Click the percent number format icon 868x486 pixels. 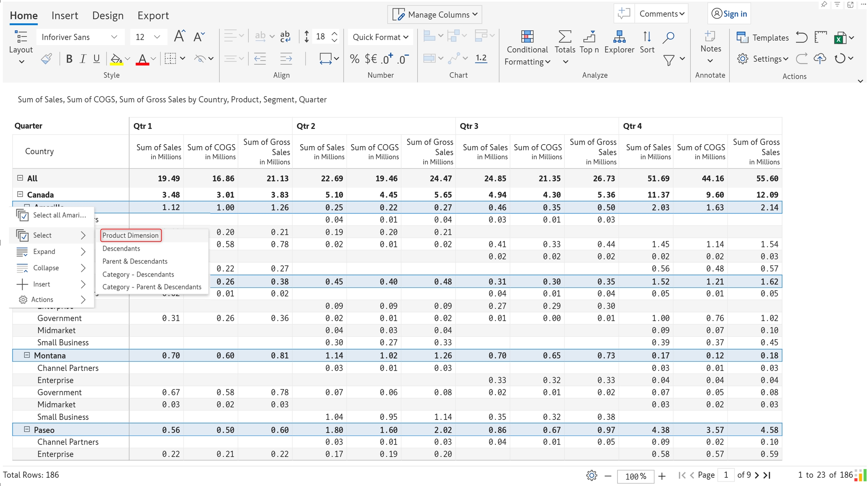(x=354, y=59)
